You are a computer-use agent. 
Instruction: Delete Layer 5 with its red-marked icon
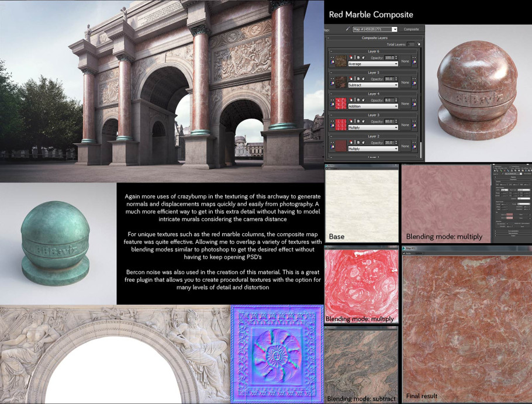click(351, 79)
